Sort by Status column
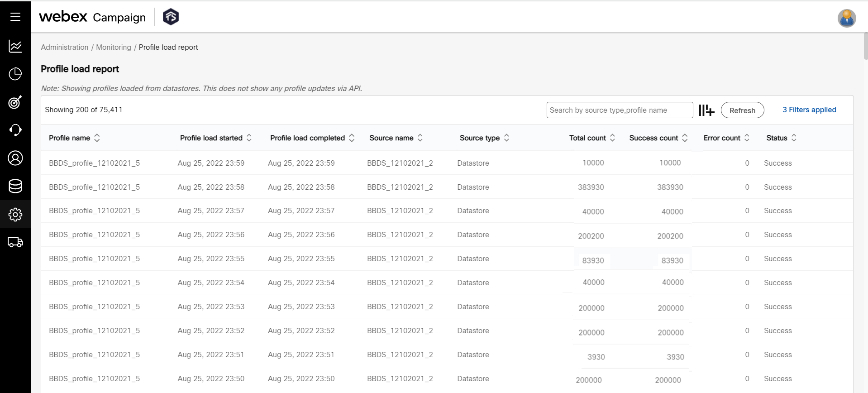Viewport: 868px width, 393px height. point(794,138)
